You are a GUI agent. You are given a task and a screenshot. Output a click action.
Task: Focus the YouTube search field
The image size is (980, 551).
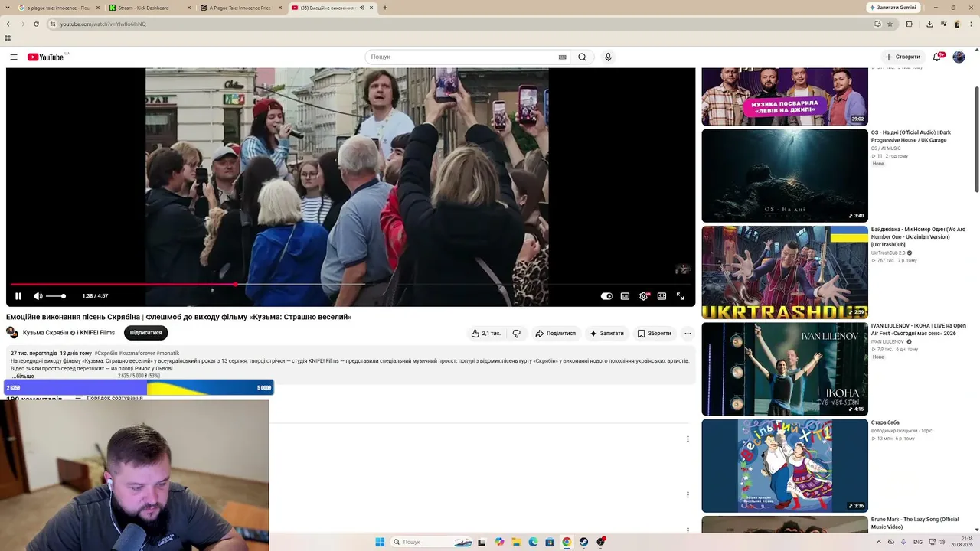tap(462, 57)
